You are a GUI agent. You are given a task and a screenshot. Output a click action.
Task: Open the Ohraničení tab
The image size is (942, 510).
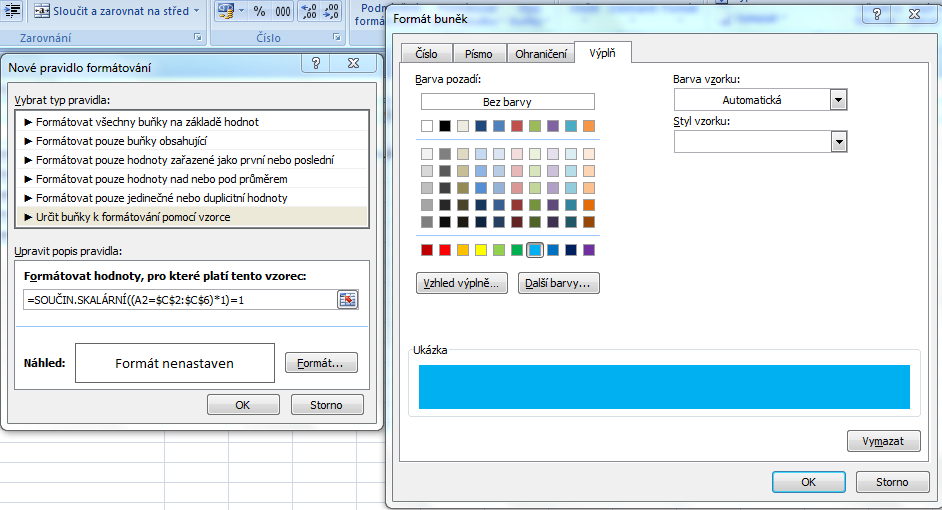[540, 54]
